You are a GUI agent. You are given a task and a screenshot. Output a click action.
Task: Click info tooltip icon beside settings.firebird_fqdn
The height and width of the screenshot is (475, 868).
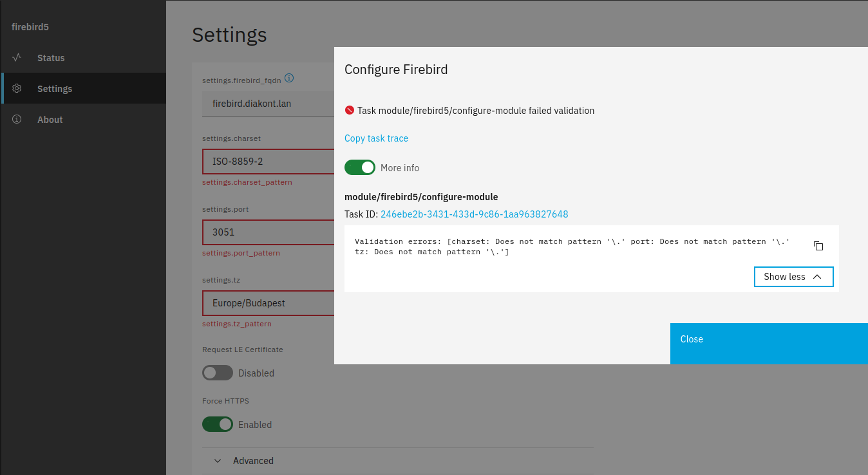coord(289,79)
